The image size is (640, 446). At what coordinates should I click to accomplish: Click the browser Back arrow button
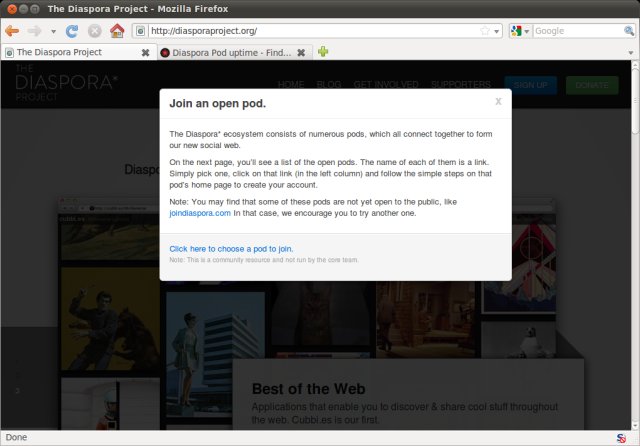click(12, 31)
